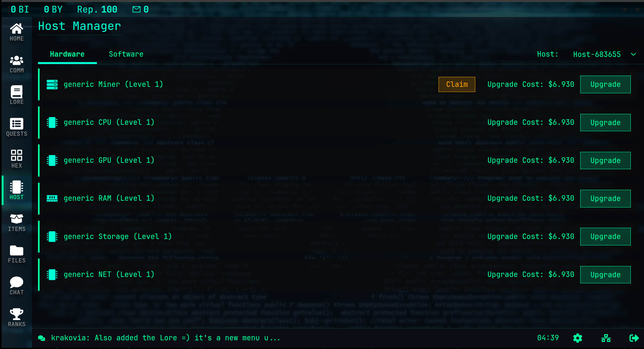Select the Hardware tab

tap(67, 54)
